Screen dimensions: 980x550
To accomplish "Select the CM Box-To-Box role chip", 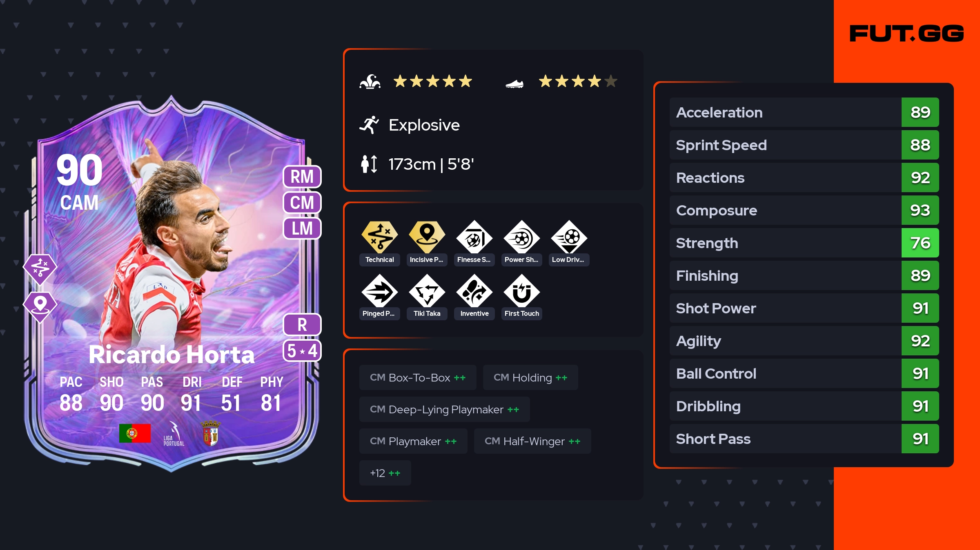I will click(x=418, y=377).
